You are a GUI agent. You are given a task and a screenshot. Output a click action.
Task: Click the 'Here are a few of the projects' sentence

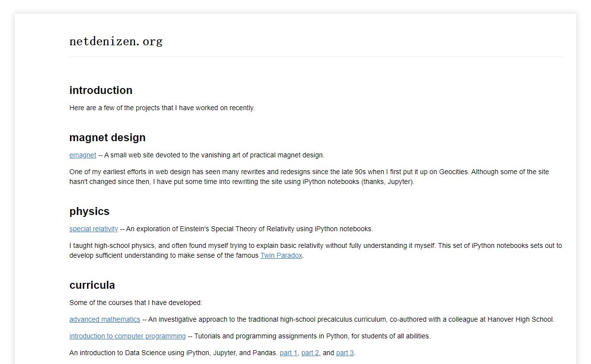[x=162, y=108]
